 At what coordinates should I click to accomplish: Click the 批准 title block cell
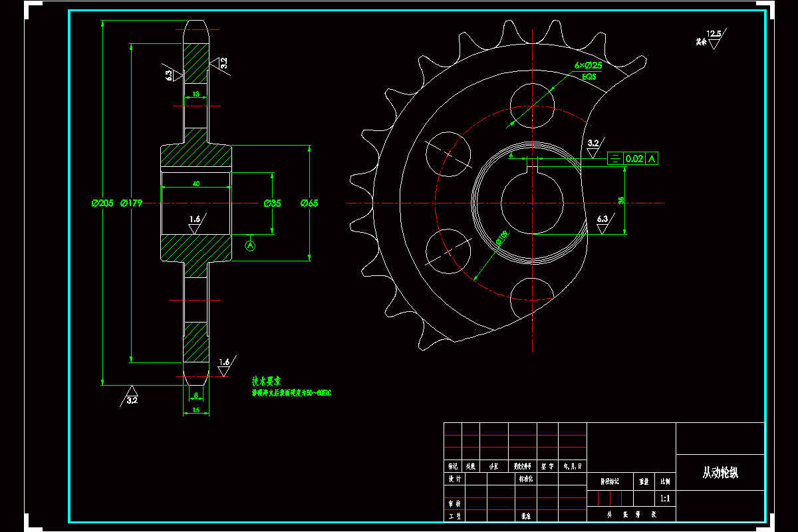(526, 515)
